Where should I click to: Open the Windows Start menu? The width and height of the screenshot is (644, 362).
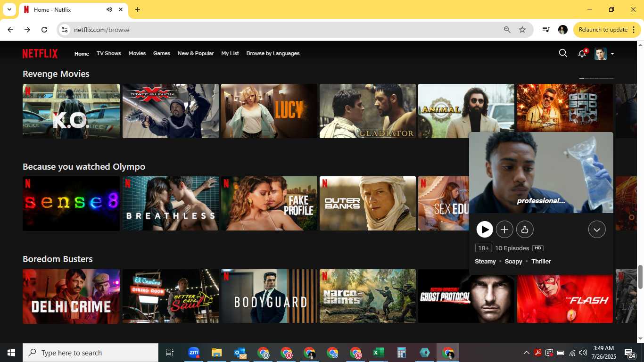coord(11,353)
